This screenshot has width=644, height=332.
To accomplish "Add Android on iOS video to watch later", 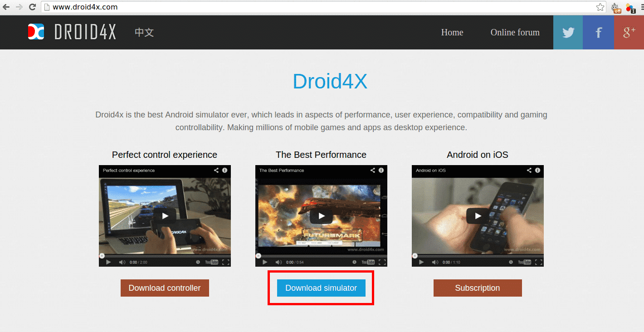I will point(511,262).
